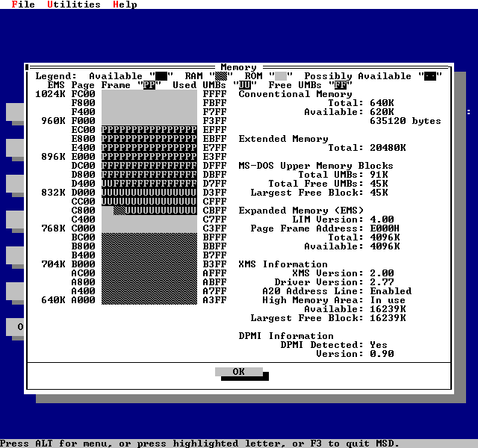Image resolution: width=478 pixels, height=448 pixels.
Task: Click the "A20 Address Line: Enabled" line
Action: coord(337,291)
